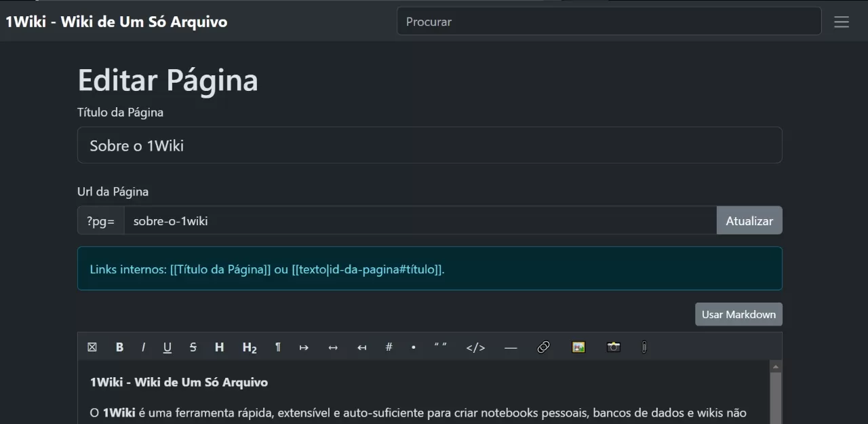Open the camera capture tool
Viewport: 868px width, 424px height.
click(x=614, y=347)
